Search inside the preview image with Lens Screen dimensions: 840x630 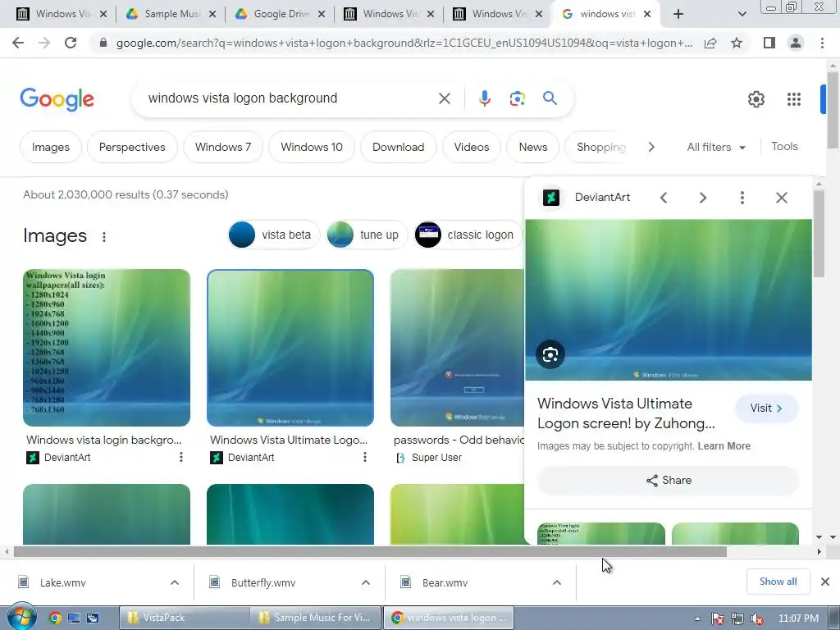tap(550, 354)
